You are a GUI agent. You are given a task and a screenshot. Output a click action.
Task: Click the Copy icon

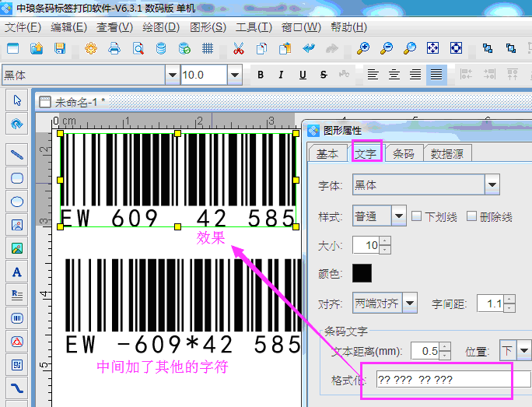coord(261,48)
